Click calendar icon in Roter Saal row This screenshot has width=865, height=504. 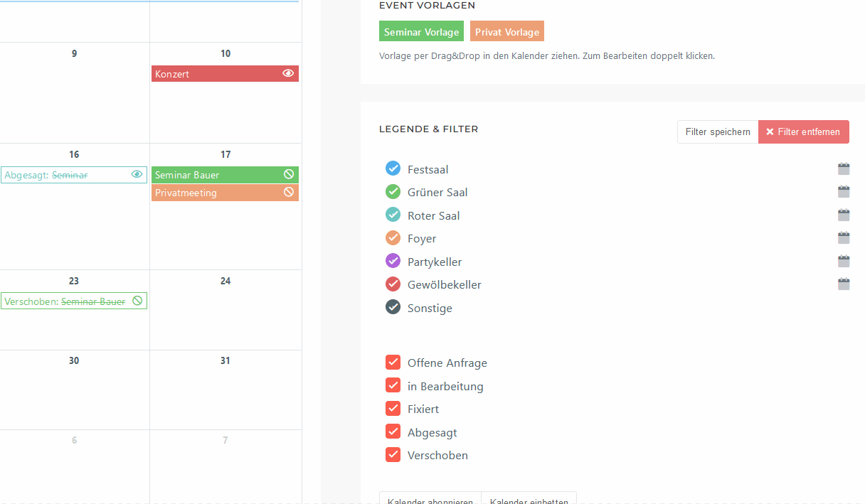(844, 215)
